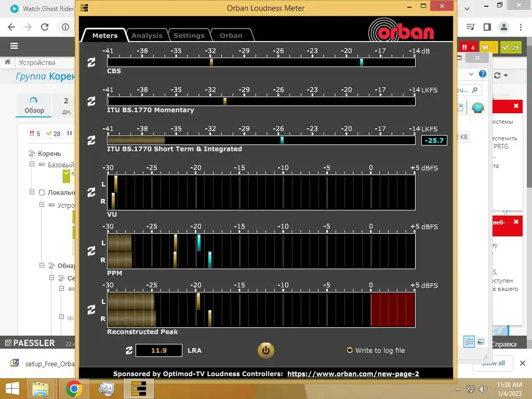Screen dimensions: 532x399
Task: Close the browser downloads bar
Action: (523, 363)
